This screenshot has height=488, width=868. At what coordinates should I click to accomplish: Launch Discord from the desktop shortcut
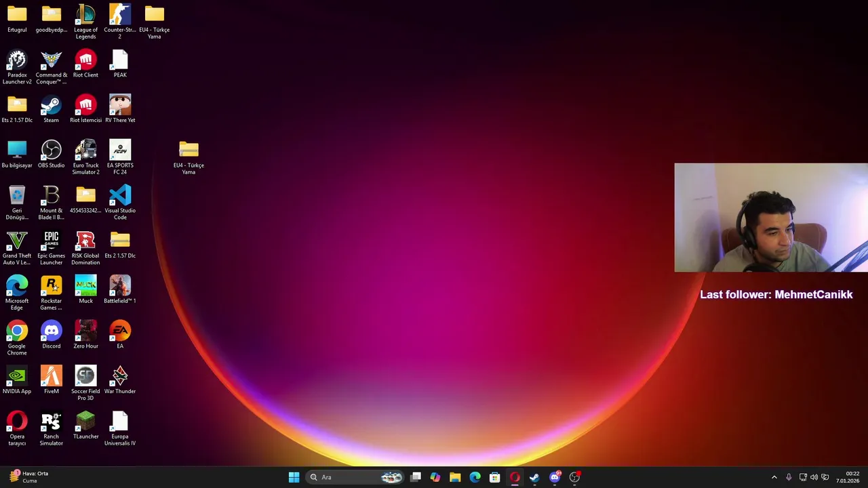click(x=52, y=335)
